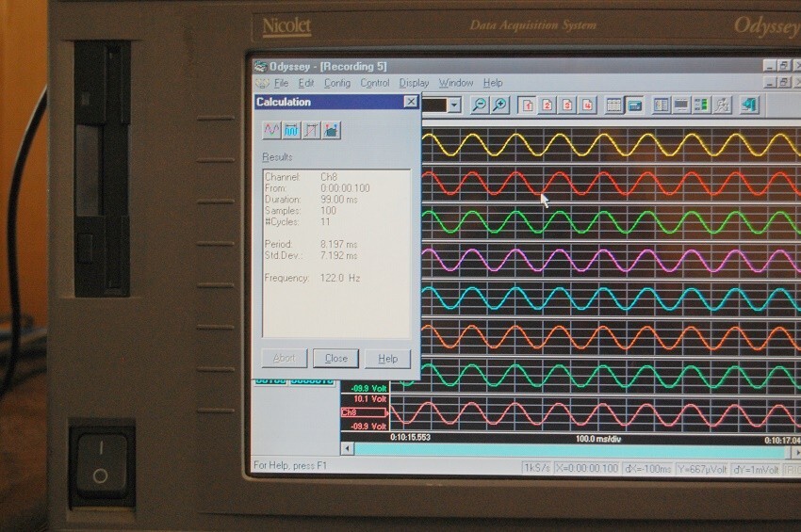This screenshot has width=801, height=532.
Task: Select the area statistics calculation icon
Action: click(x=332, y=130)
